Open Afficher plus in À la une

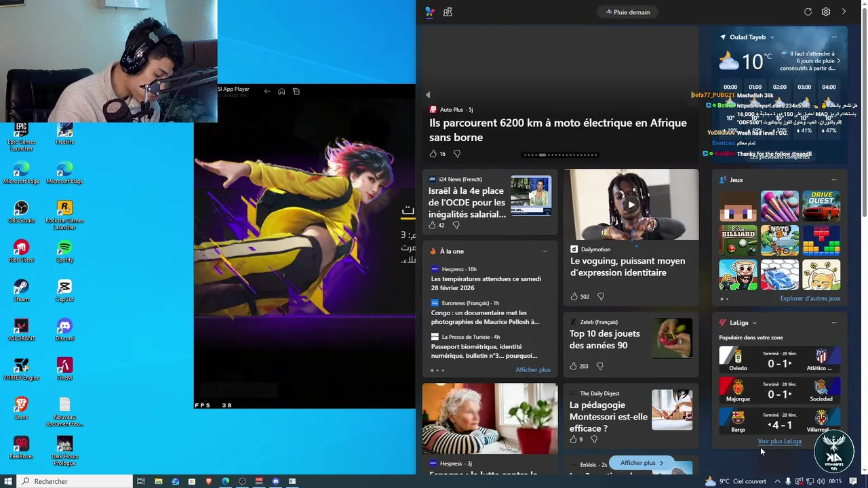pos(533,369)
